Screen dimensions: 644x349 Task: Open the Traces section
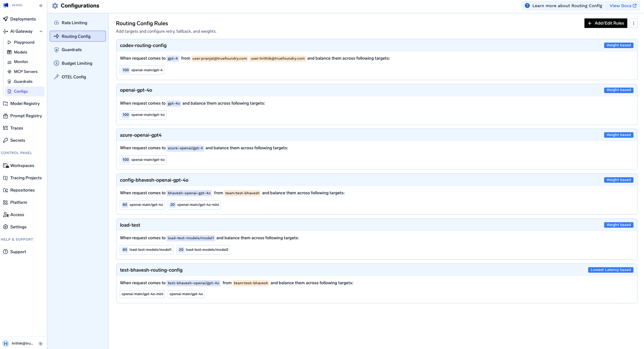[17, 128]
